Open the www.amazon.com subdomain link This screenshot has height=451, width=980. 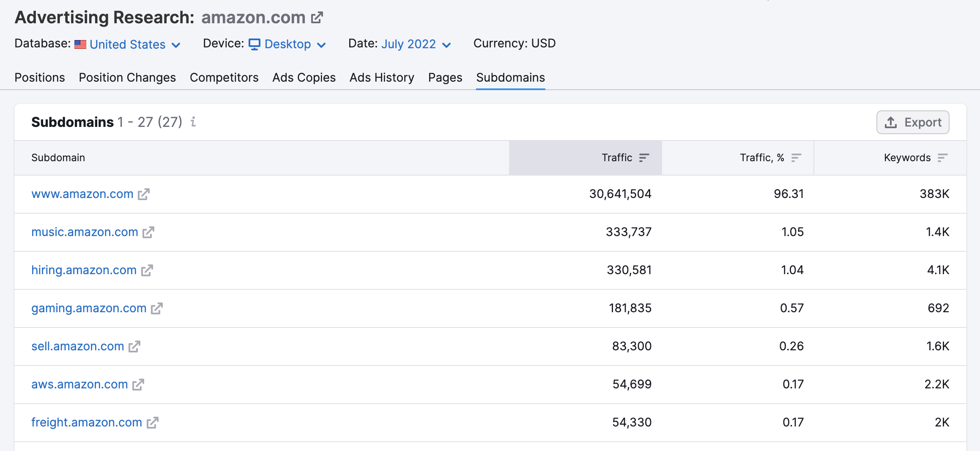pyautogui.click(x=82, y=194)
